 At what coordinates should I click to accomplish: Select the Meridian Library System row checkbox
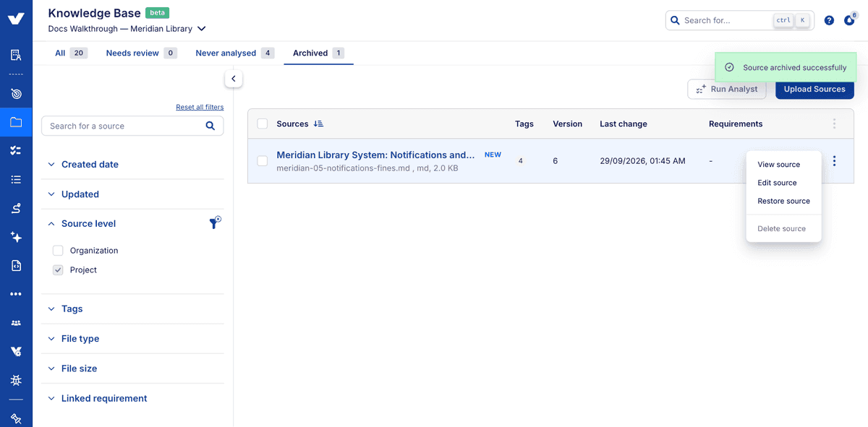pyautogui.click(x=262, y=160)
